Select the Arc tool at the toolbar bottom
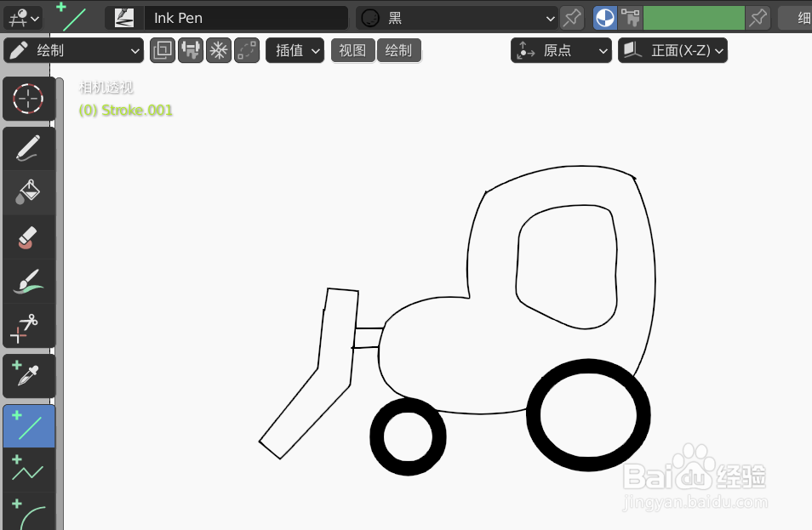This screenshot has height=530, width=812. 29,513
